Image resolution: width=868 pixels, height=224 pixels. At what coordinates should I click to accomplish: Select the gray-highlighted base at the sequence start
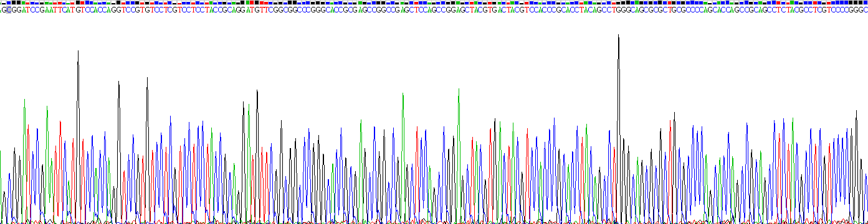coord(9,10)
